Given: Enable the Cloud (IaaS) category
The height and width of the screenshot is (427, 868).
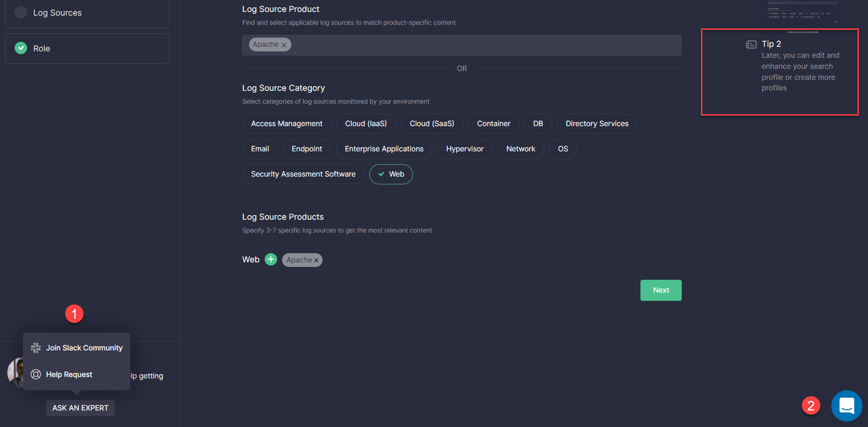Looking at the screenshot, I should tap(366, 124).
